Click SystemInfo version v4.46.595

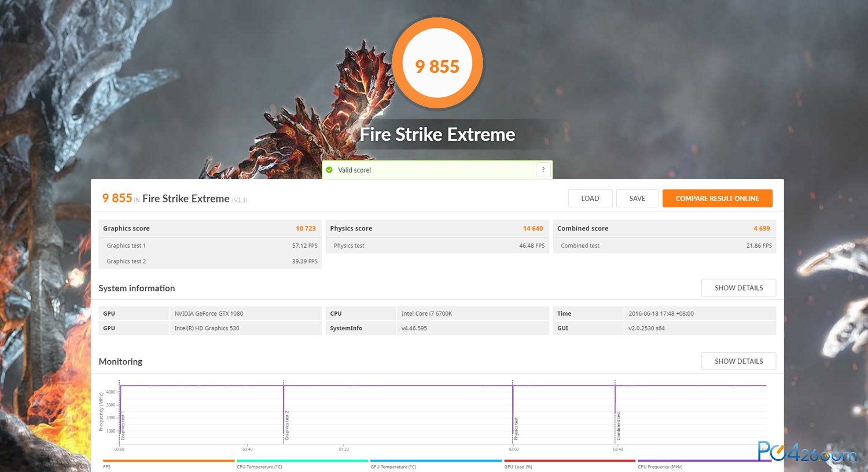(x=414, y=328)
